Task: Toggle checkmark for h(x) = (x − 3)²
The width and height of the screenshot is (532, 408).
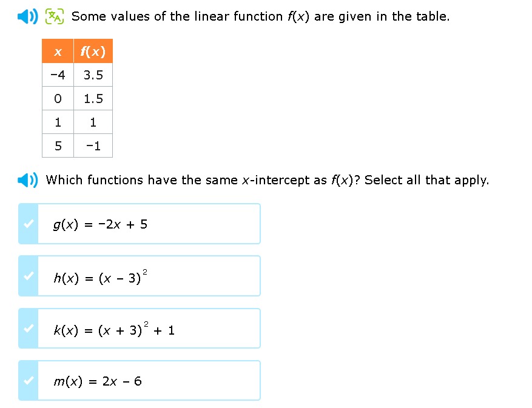Action: [x=29, y=276]
